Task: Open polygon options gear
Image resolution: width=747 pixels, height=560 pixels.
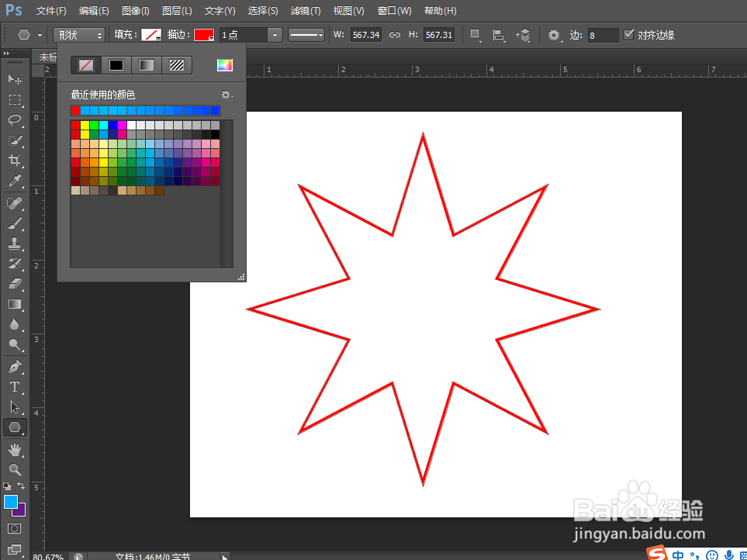Action: [x=555, y=35]
